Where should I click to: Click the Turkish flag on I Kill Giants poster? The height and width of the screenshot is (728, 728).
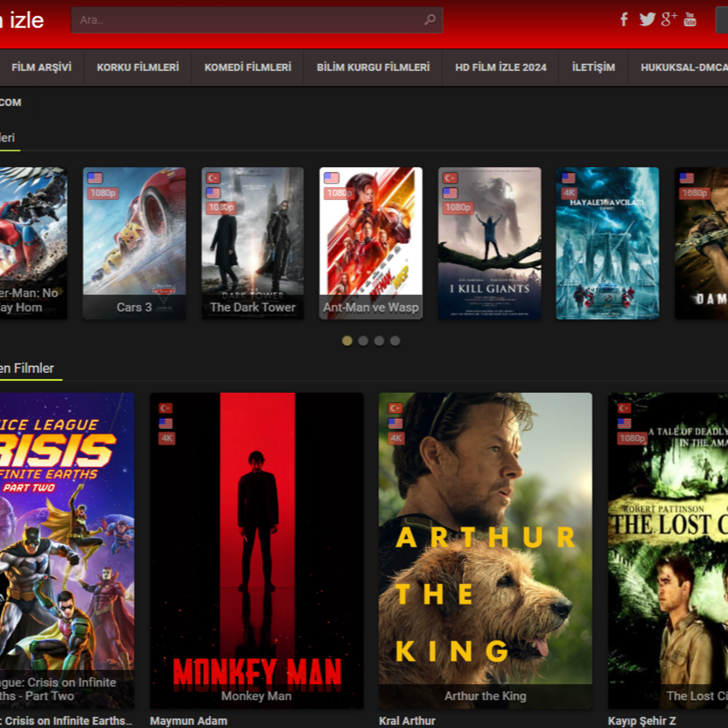point(450,178)
